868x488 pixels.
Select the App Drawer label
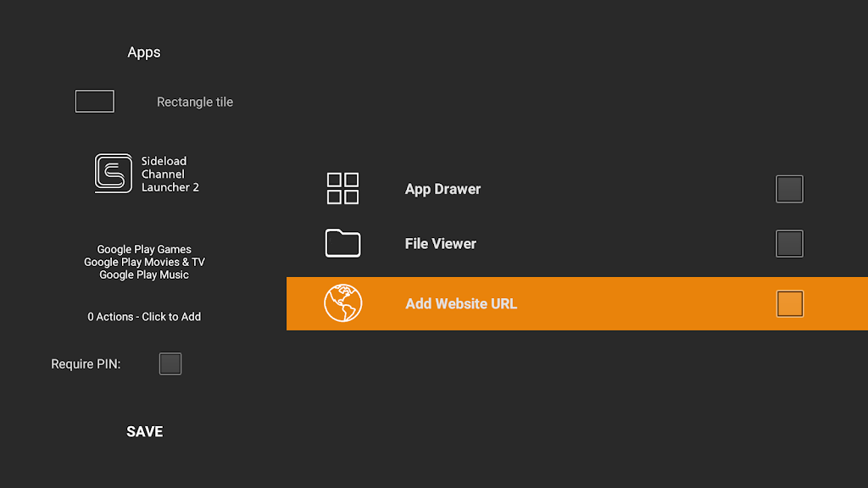tap(442, 189)
